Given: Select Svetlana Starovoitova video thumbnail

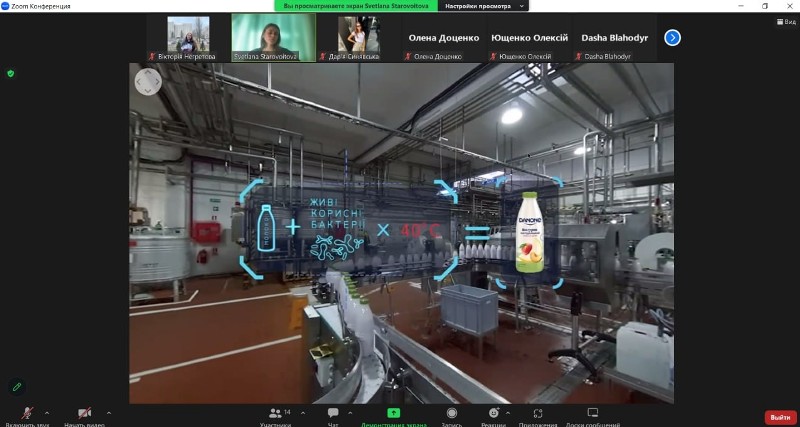Looking at the screenshot, I should (273, 38).
